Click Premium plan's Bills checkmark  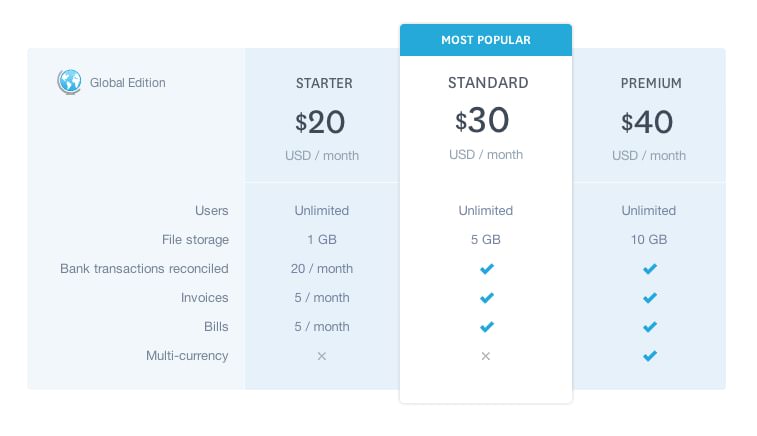[649, 327]
